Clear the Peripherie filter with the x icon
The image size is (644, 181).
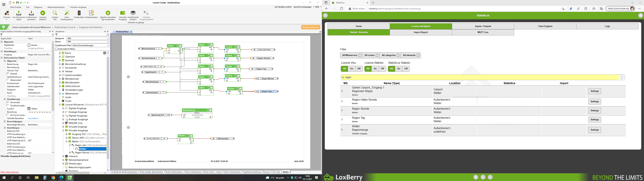click(108, 35)
